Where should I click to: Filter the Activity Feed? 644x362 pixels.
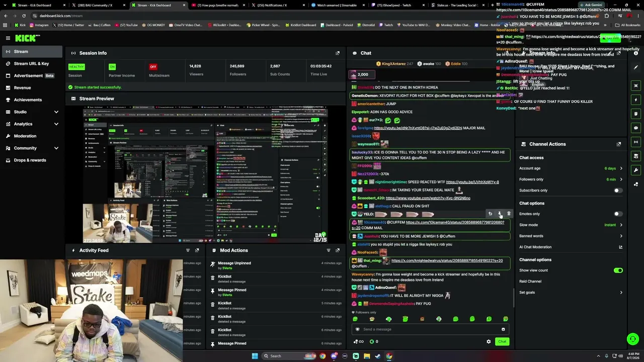click(x=188, y=250)
